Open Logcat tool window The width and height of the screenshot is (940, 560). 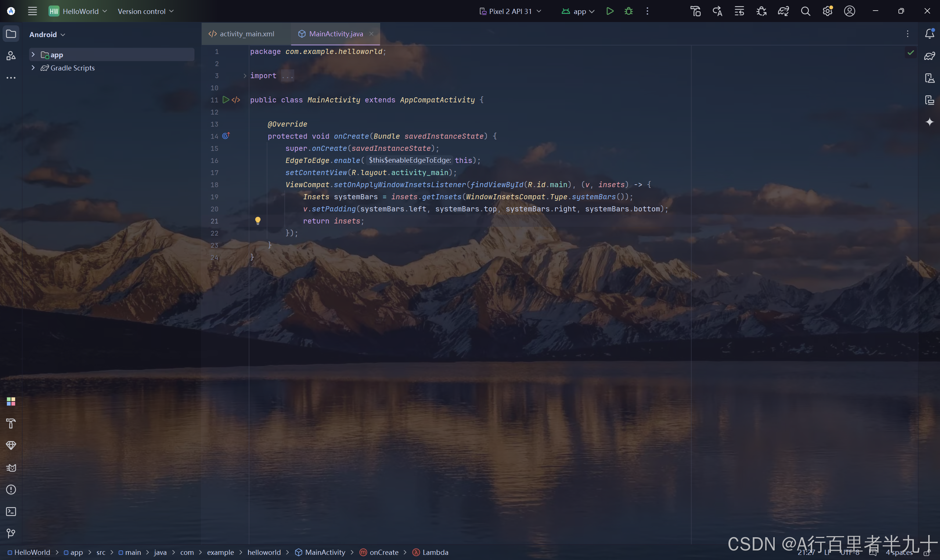(x=11, y=468)
